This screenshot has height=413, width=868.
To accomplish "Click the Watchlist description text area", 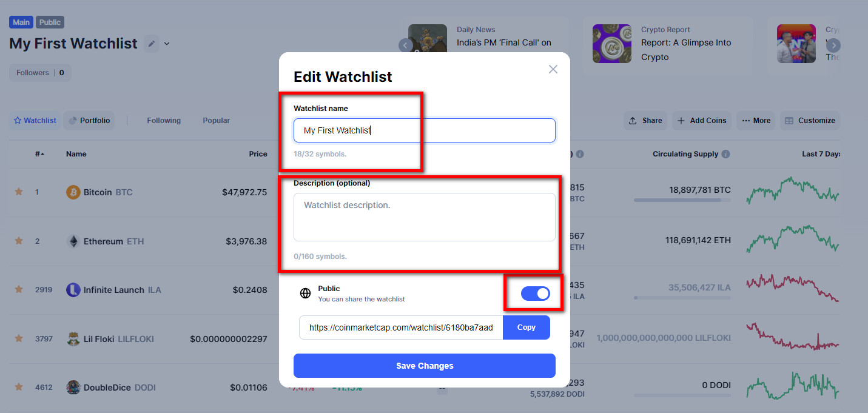I will click(425, 217).
